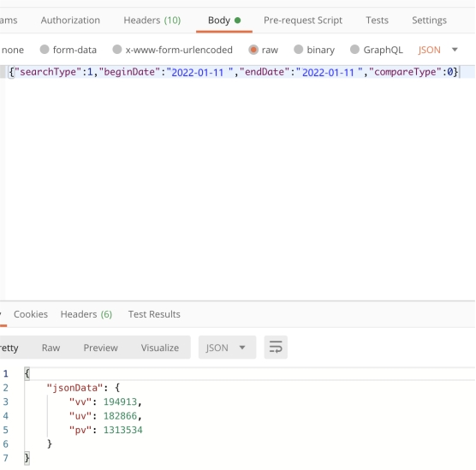This screenshot has width=476, height=470.
Task: Switch response view to Raw
Action: click(51, 348)
